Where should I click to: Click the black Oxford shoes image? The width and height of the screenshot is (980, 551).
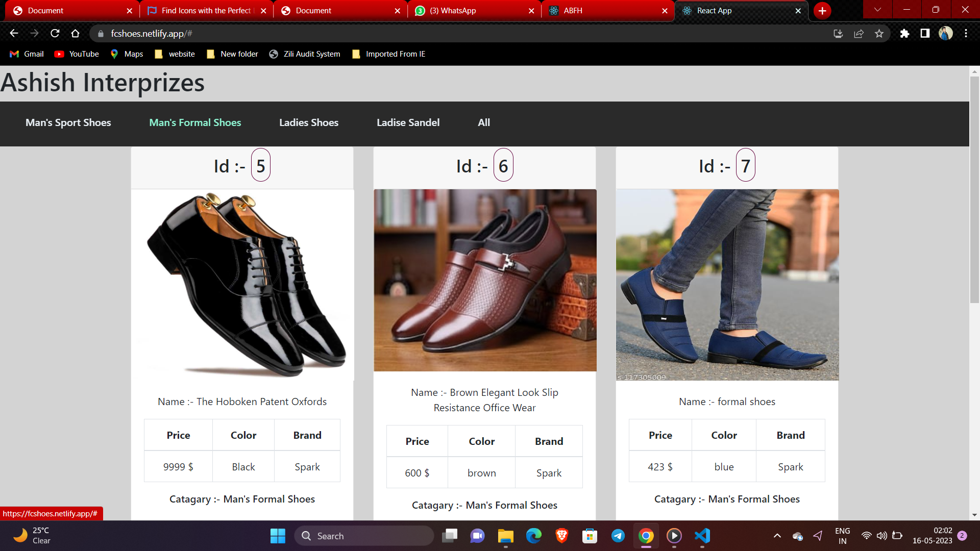click(242, 285)
